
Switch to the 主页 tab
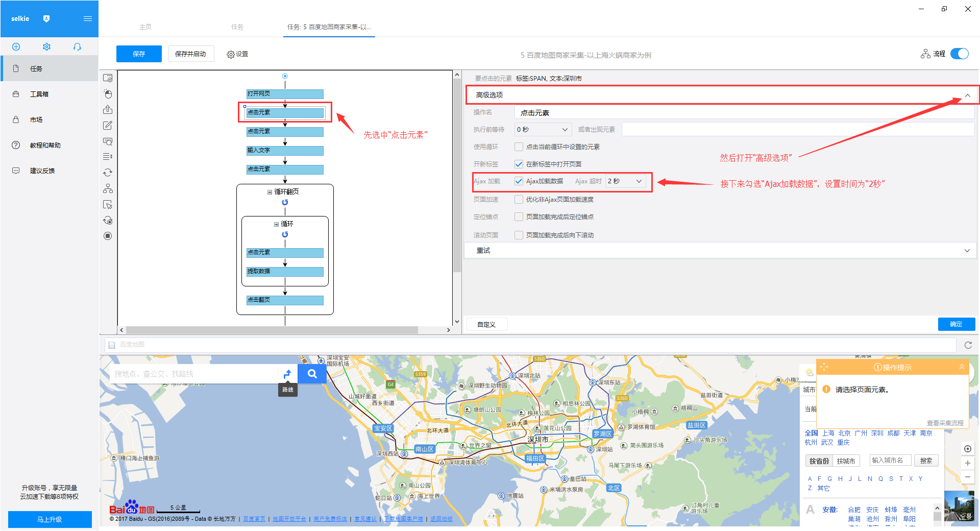pyautogui.click(x=145, y=27)
